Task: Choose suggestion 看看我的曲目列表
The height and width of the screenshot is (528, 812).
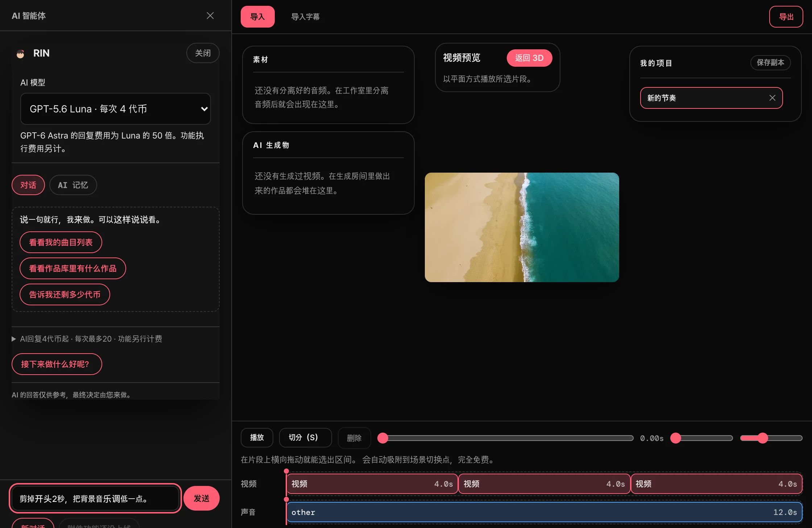Action: click(x=61, y=242)
